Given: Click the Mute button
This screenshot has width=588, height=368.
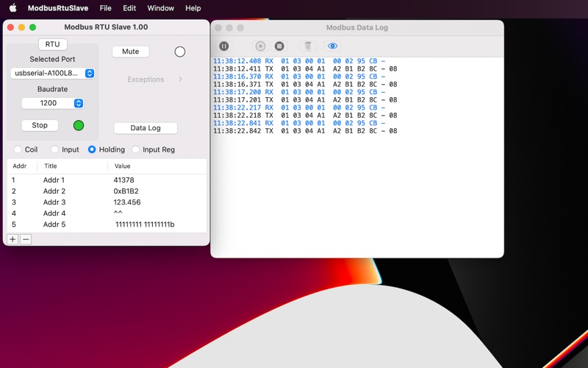Looking at the screenshot, I should coord(131,52).
